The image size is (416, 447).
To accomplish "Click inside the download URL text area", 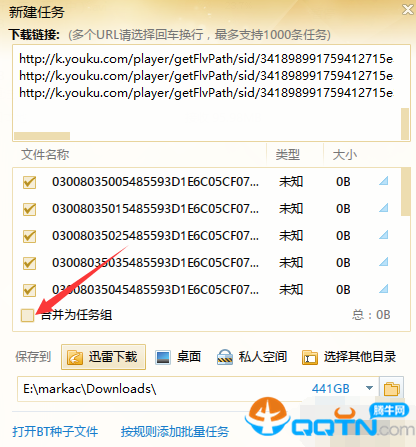I will coord(207,93).
